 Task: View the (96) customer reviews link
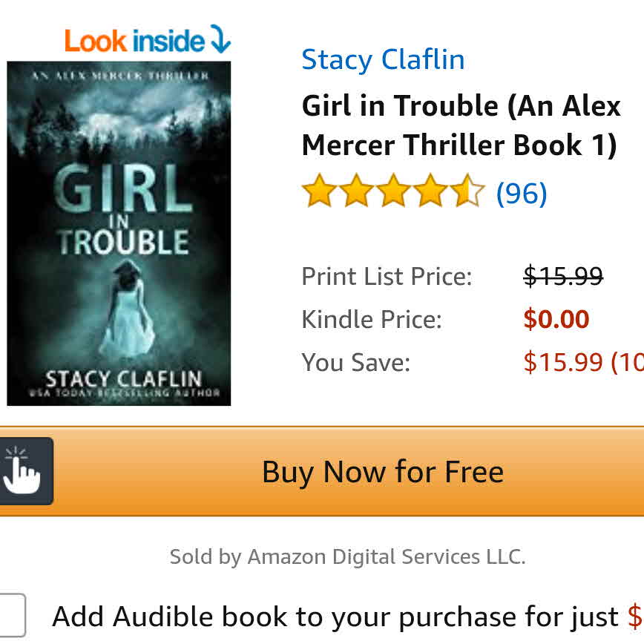click(x=522, y=193)
